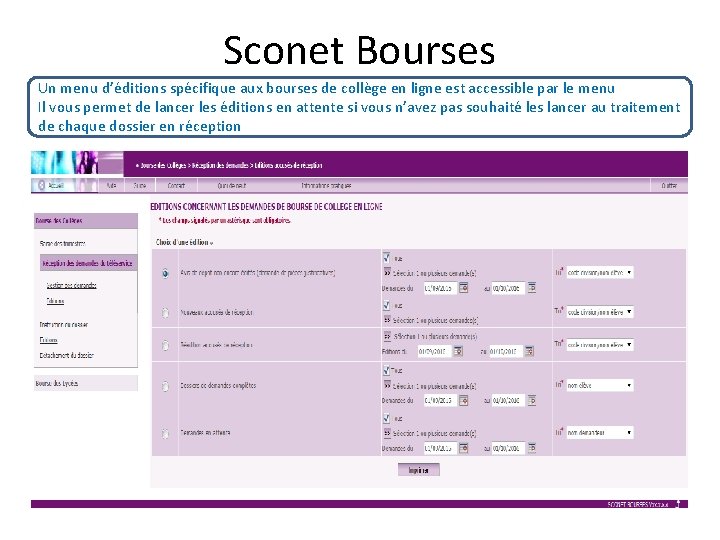Open the 'nom demandeur' Tri dropdown for Demandes en attente

[x=600, y=433]
